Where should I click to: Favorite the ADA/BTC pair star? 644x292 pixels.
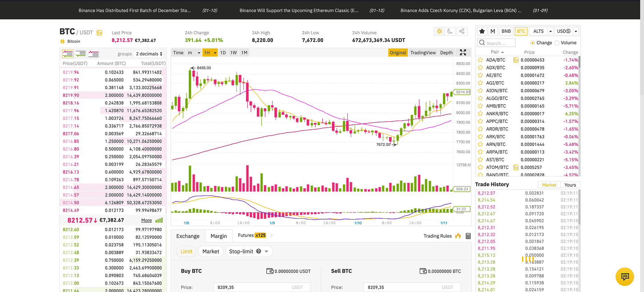tap(480, 60)
